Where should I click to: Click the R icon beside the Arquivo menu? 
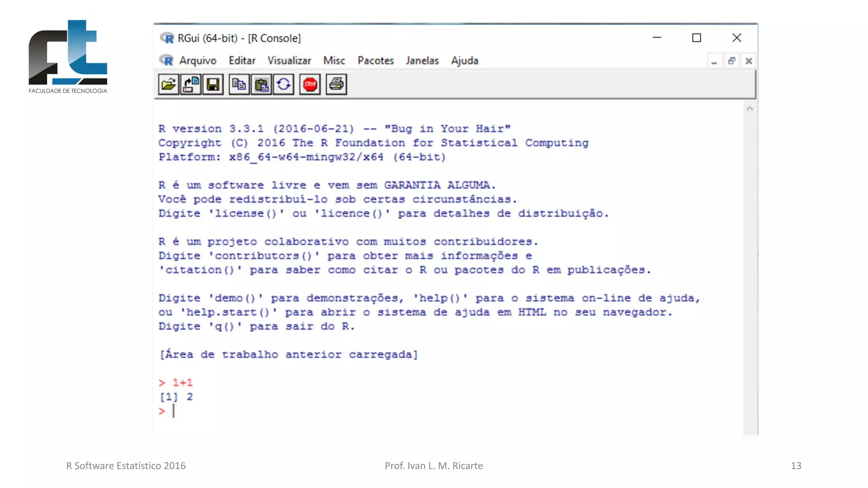167,61
